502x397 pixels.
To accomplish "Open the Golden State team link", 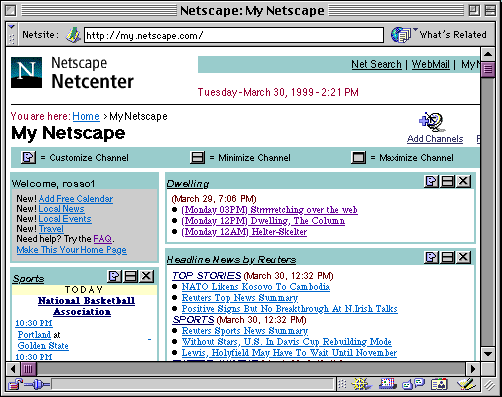I will (43, 346).
